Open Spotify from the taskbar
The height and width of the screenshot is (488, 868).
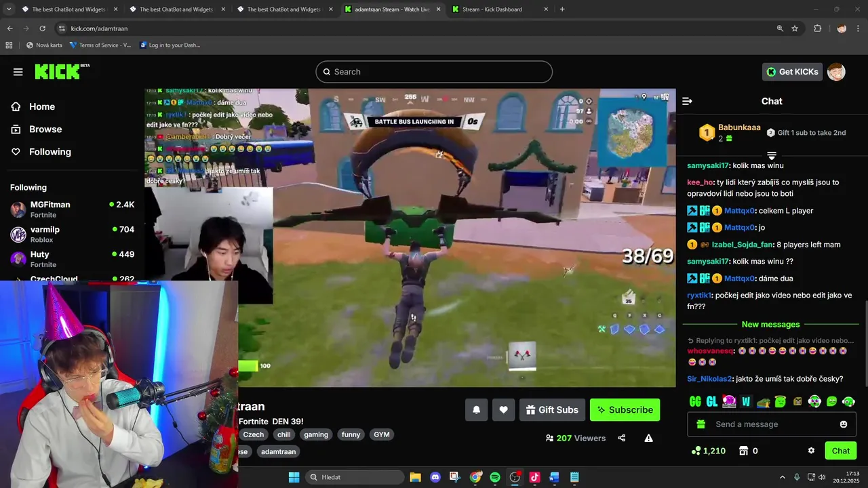coord(495,477)
